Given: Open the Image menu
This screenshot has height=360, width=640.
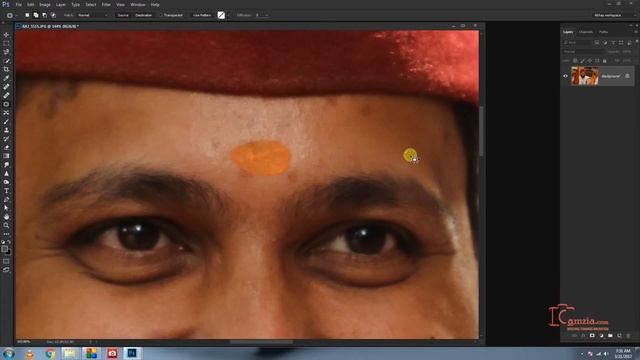Looking at the screenshot, I should [x=45, y=4].
